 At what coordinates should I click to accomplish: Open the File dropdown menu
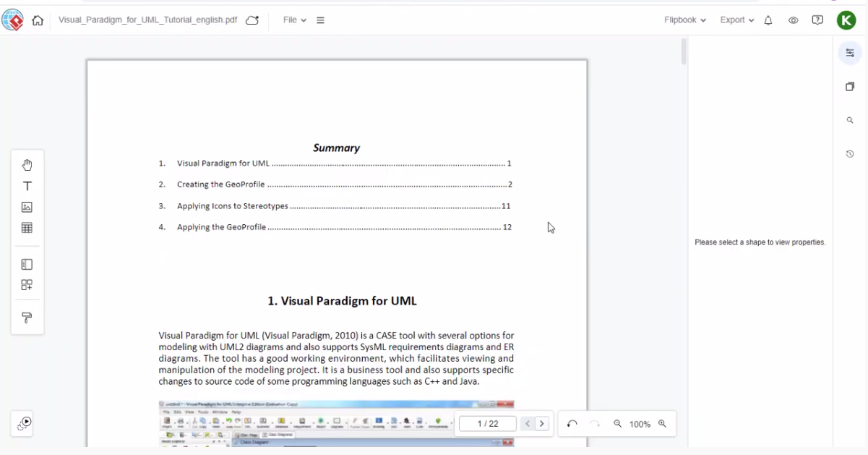coord(294,20)
